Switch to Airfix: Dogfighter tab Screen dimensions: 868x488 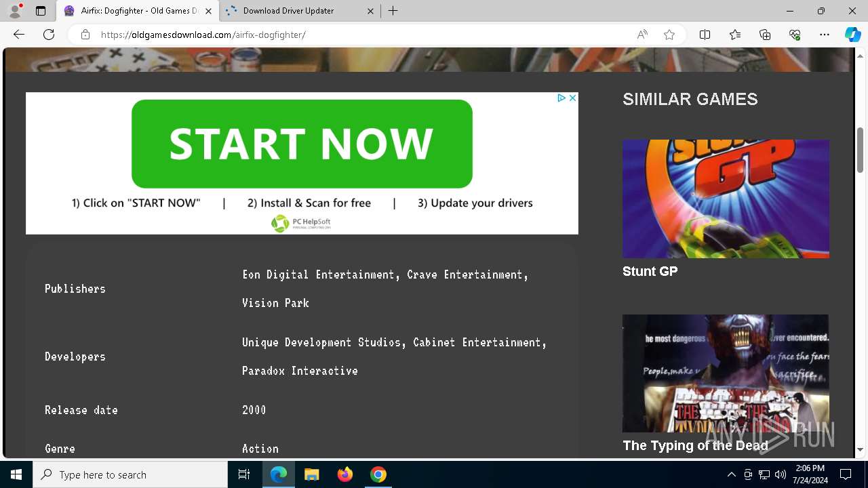point(138,11)
